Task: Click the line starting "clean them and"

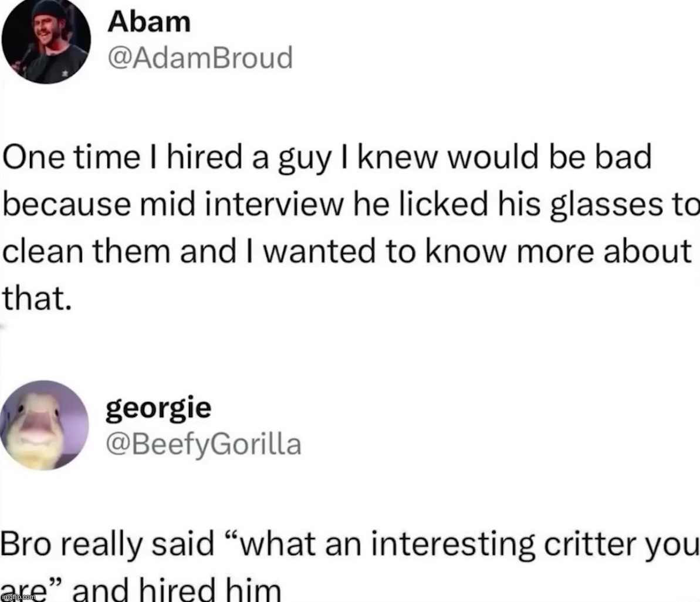Action: pyautogui.click(x=345, y=251)
